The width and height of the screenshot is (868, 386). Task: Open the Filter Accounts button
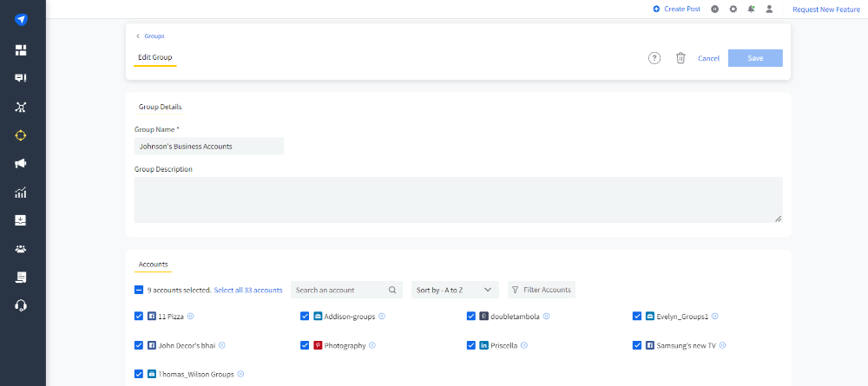tap(542, 290)
